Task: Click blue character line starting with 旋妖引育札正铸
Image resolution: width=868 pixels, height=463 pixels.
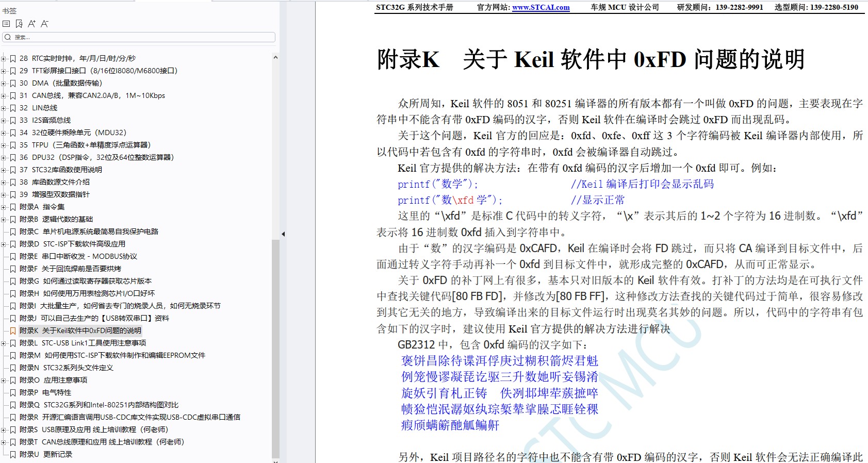Action: (500, 393)
